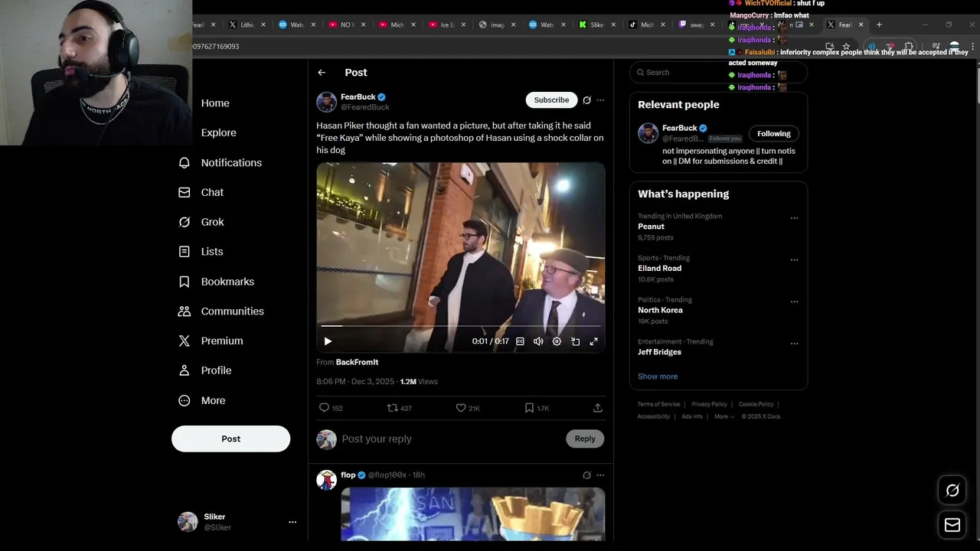Open account options next to Sliker
Viewport: 980px width, 551px height.
292,522
